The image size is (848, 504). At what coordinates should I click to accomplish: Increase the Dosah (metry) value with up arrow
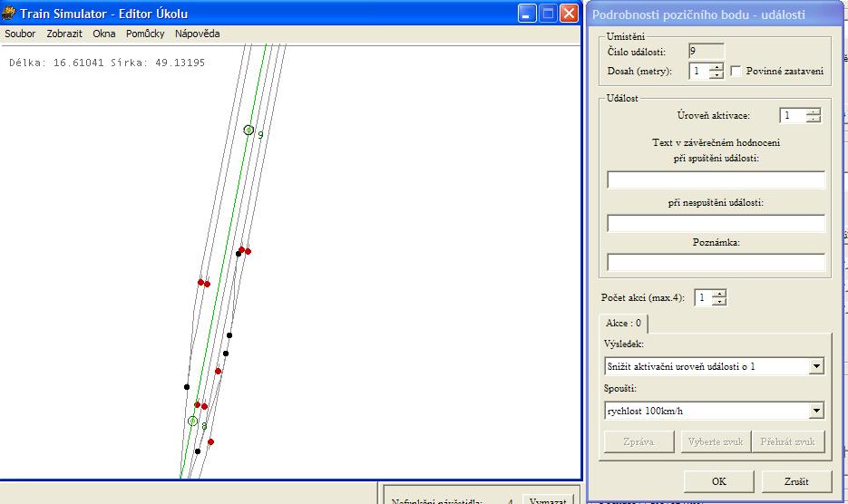[x=716, y=66]
